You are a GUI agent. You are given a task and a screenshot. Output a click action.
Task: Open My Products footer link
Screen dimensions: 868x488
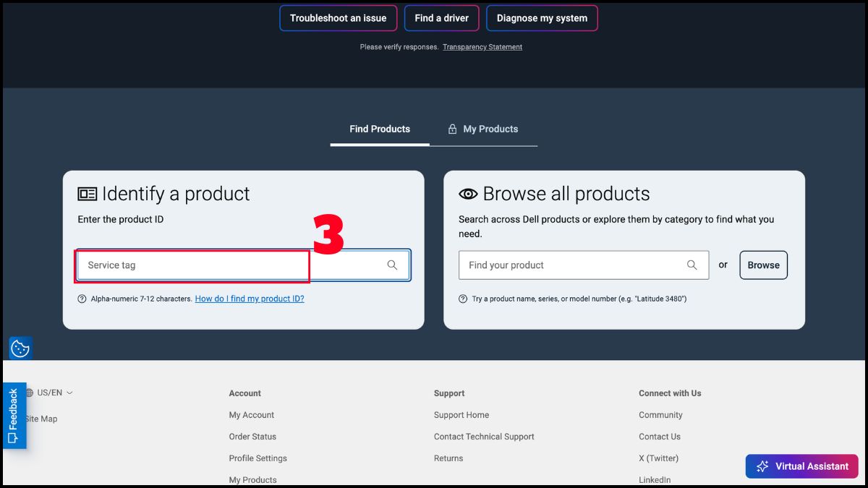tap(252, 480)
